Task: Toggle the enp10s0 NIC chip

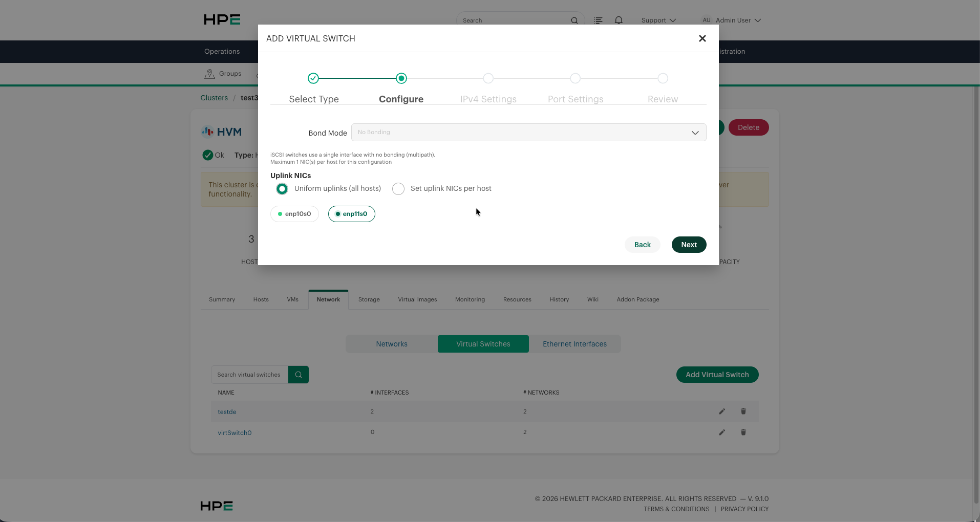Action: [294, 214]
